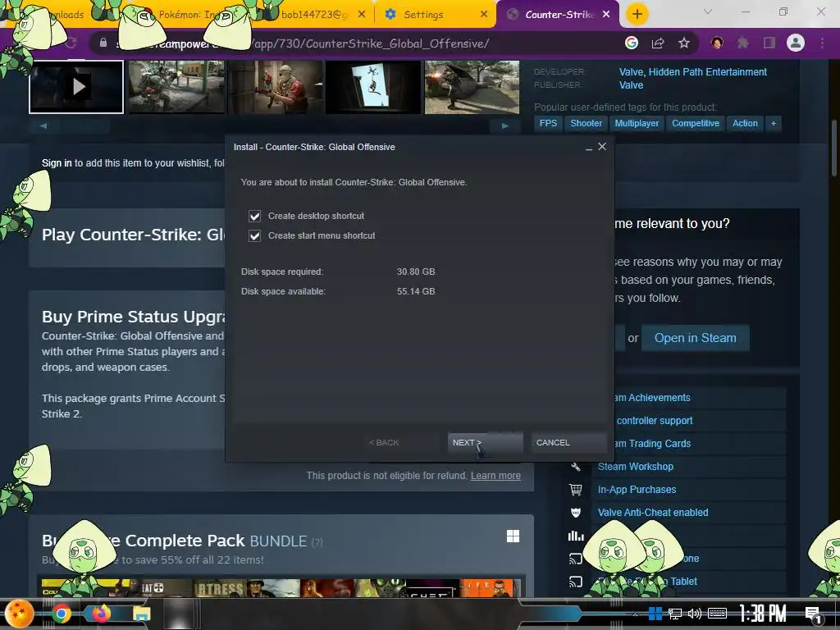
Task: Close the Settings tab
Action: pyautogui.click(x=484, y=15)
